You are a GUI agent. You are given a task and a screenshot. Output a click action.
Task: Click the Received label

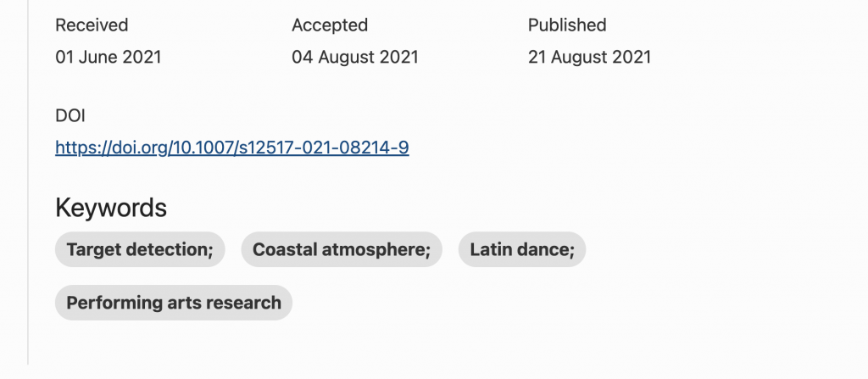[92, 25]
